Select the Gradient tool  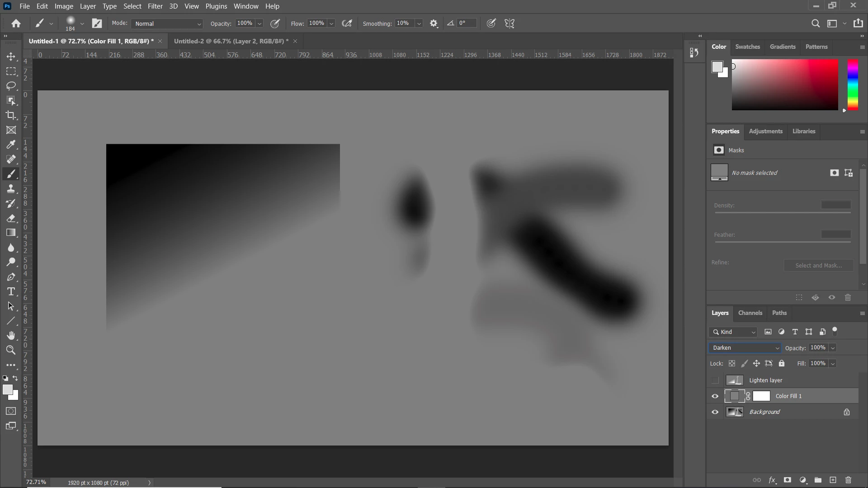(11, 233)
